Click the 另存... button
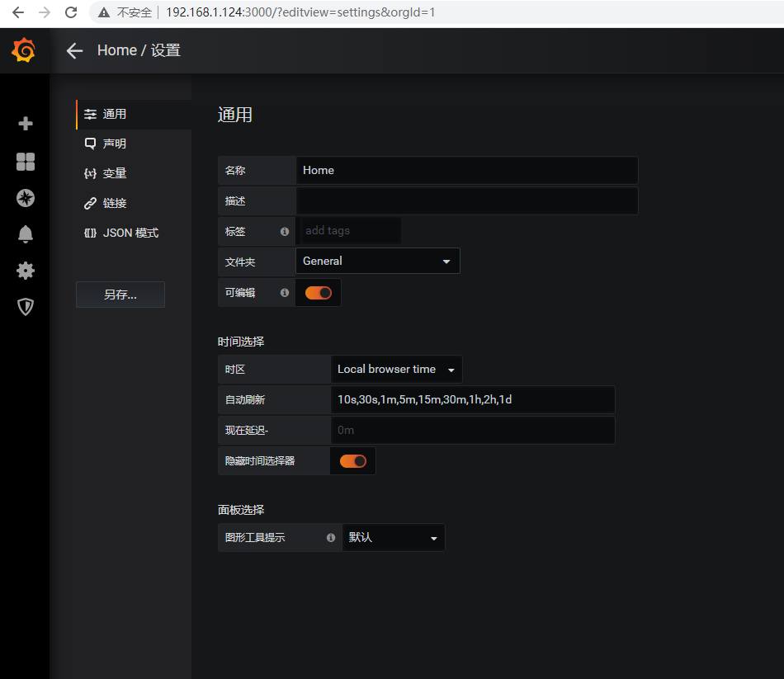The width and height of the screenshot is (784, 679). pyautogui.click(x=120, y=295)
